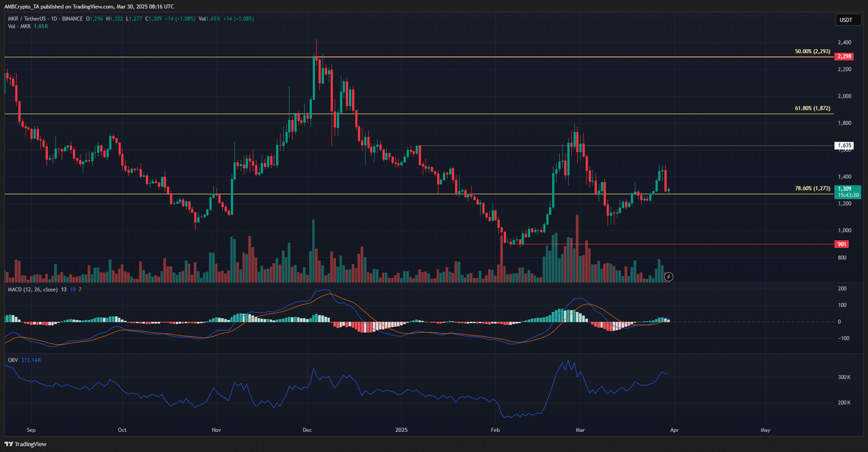Click the AMBCrypto_TA published header text

click(x=89, y=7)
